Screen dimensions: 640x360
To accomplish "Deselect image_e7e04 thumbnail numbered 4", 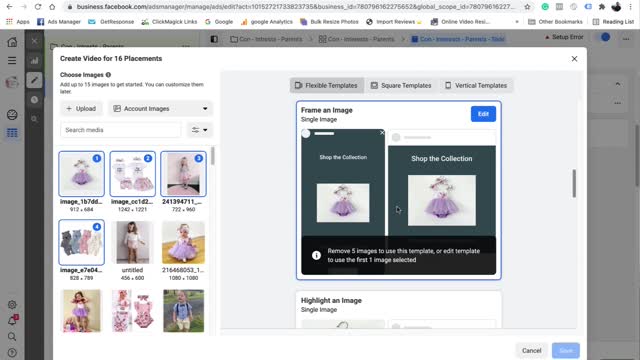I will tap(82, 242).
